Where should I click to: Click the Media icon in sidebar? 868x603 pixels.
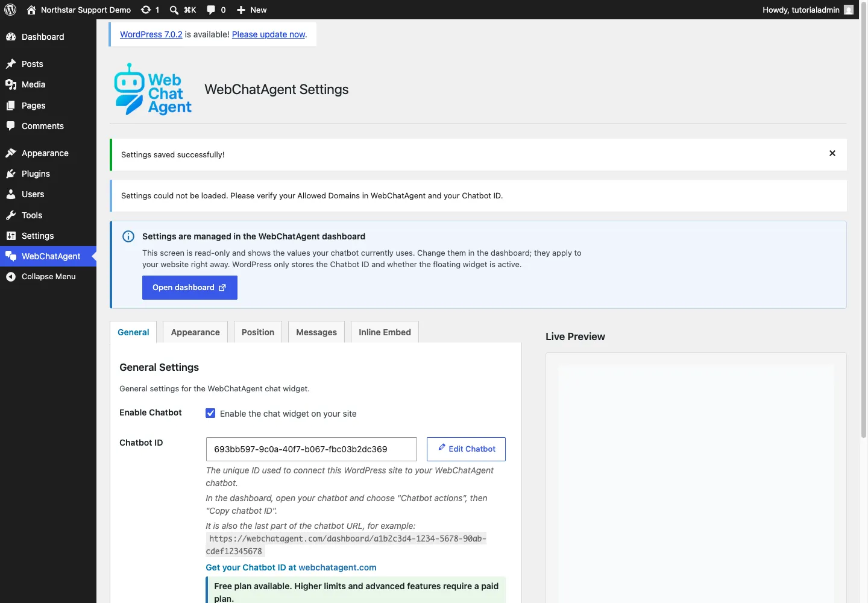(11, 84)
